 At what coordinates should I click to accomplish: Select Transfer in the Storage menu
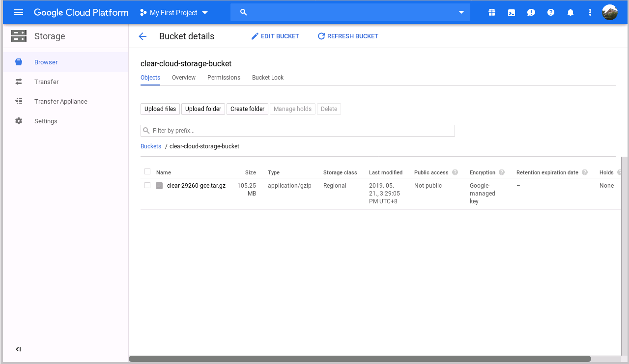pos(66,82)
